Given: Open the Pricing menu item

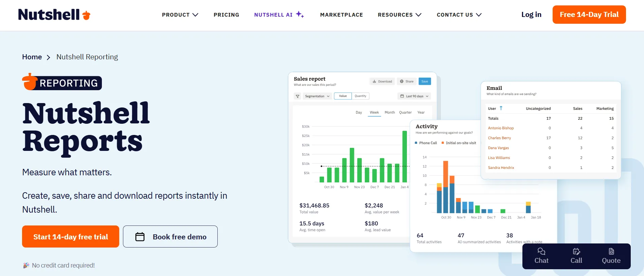Looking at the screenshot, I should tap(227, 15).
